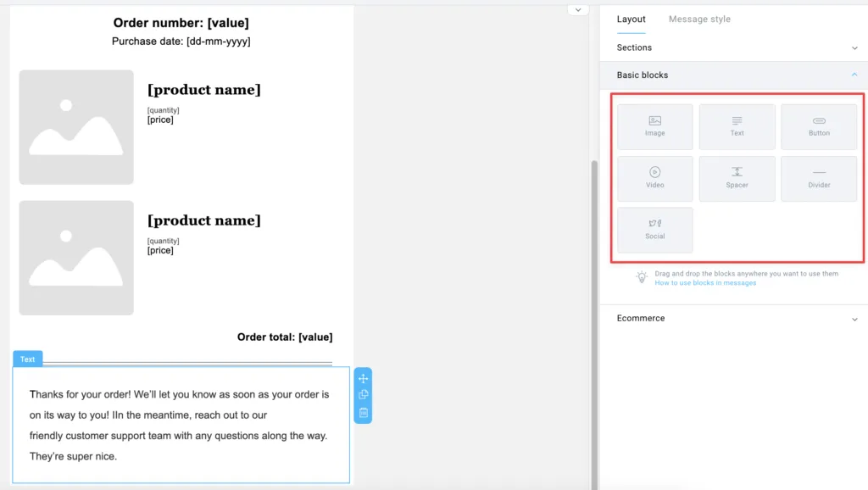Click the Order number: [value] heading
The width and height of the screenshot is (868, 490).
[181, 23]
